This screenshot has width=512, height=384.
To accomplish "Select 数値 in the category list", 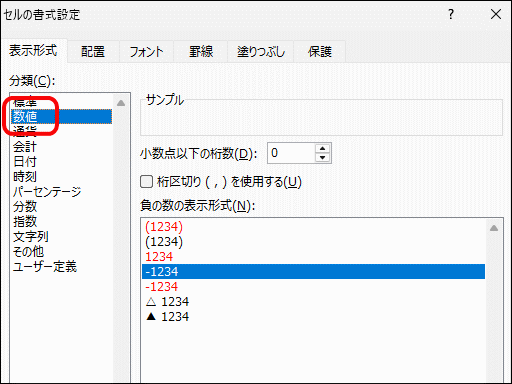I will (61, 117).
